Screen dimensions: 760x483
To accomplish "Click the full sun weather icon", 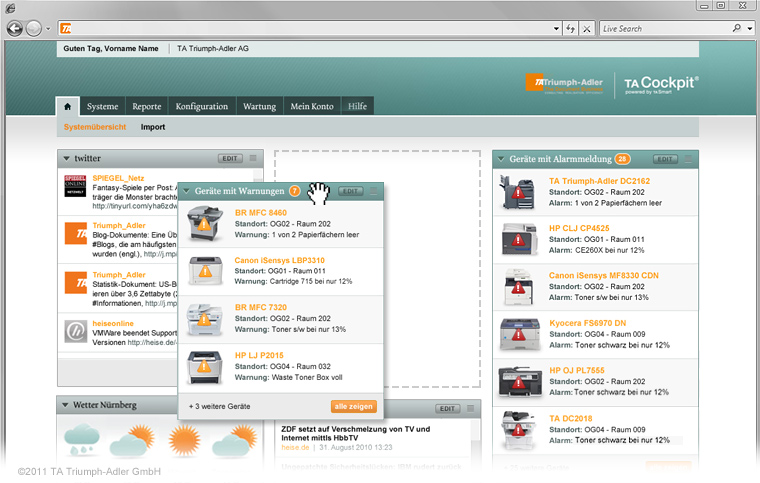I will (184, 440).
